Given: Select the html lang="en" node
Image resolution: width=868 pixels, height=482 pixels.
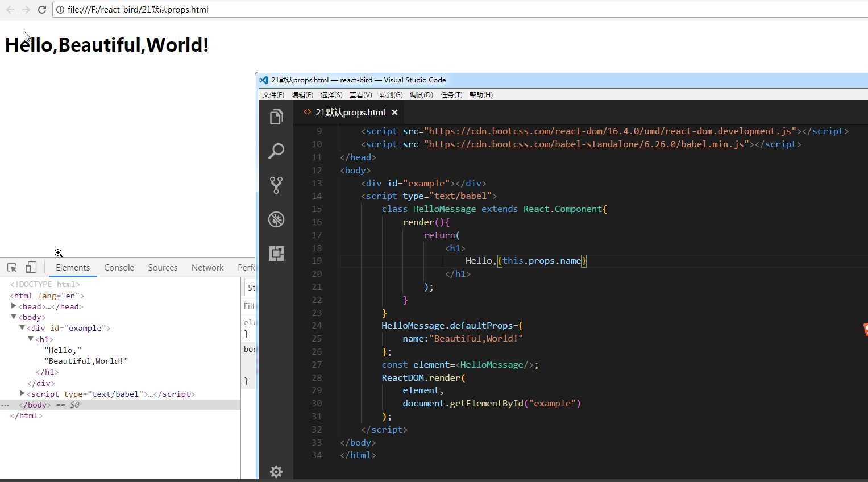Looking at the screenshot, I should tap(47, 296).
